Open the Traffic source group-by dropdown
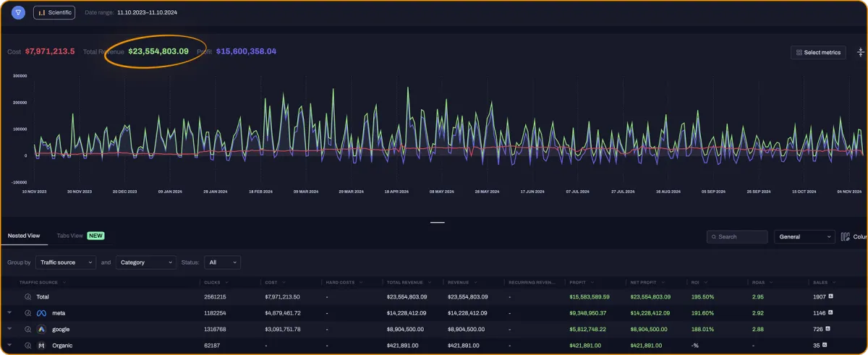Viewport: 868px width, 355px height. coord(66,262)
